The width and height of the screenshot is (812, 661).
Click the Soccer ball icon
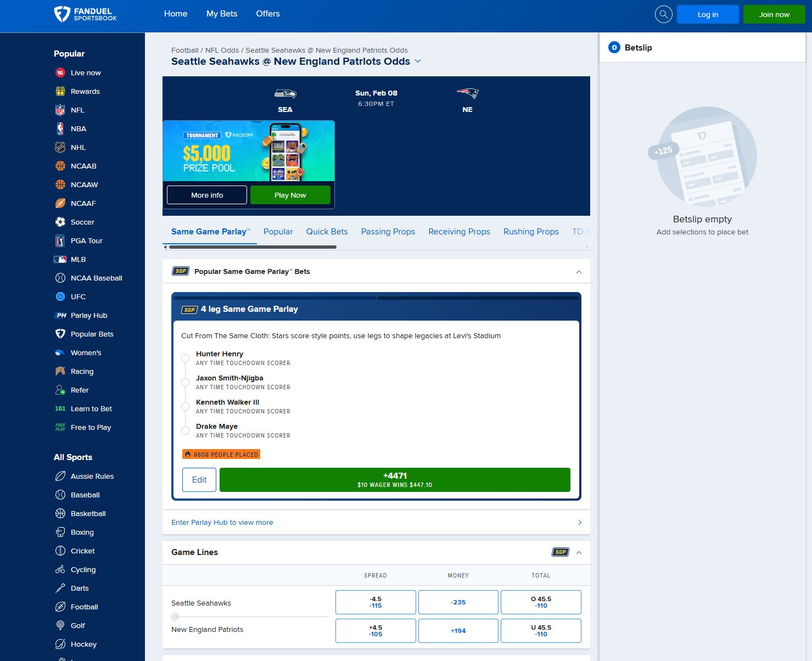[60, 222]
